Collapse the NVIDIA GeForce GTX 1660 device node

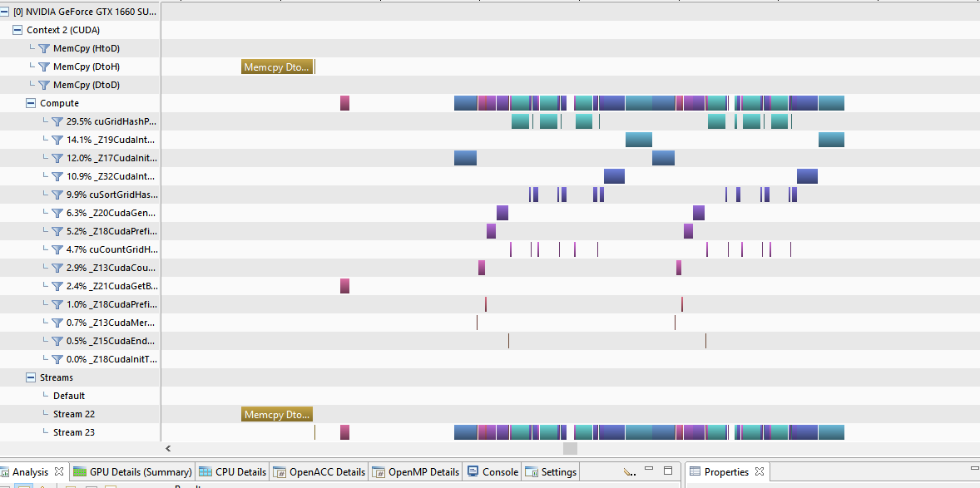coord(6,12)
